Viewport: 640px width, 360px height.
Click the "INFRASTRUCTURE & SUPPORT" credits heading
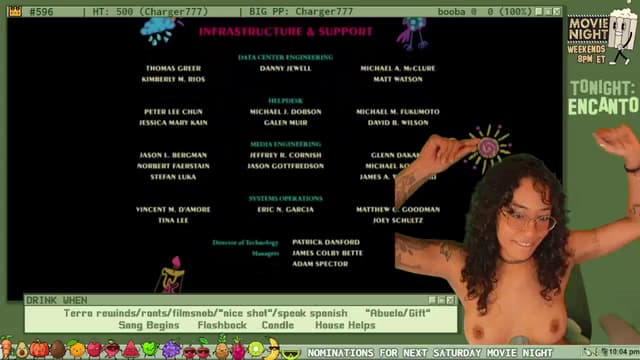(286, 31)
